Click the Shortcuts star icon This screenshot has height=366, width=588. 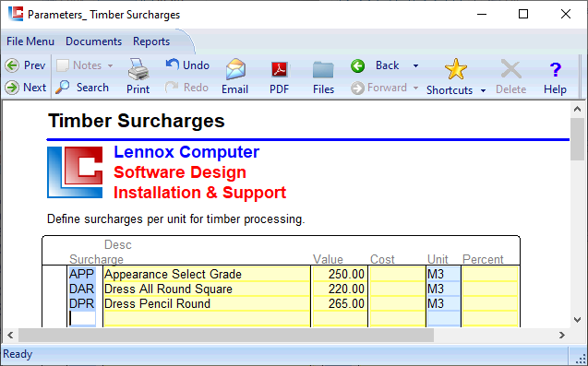point(456,69)
